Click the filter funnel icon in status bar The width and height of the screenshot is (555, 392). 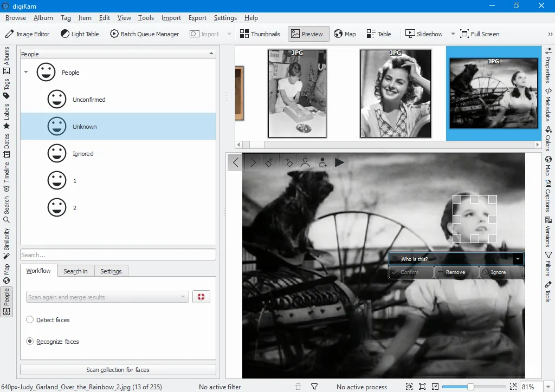(x=314, y=387)
